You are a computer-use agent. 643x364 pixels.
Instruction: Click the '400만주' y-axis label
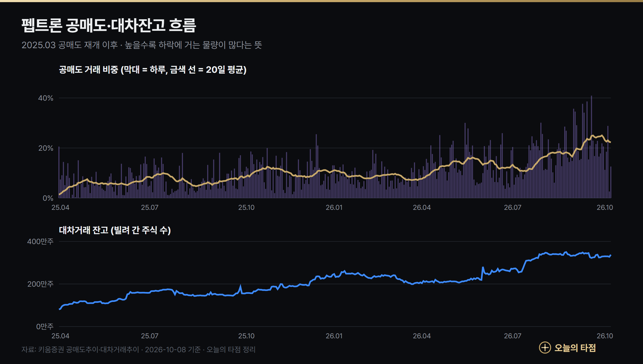coord(40,241)
